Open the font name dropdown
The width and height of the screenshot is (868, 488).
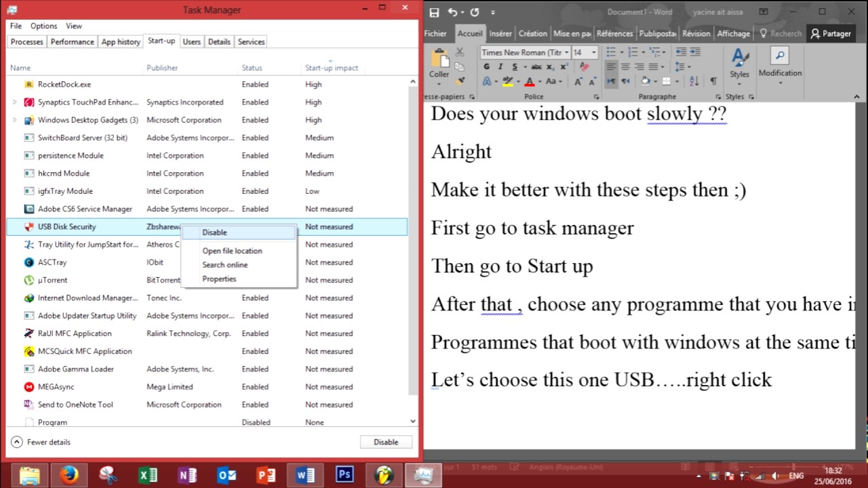566,52
